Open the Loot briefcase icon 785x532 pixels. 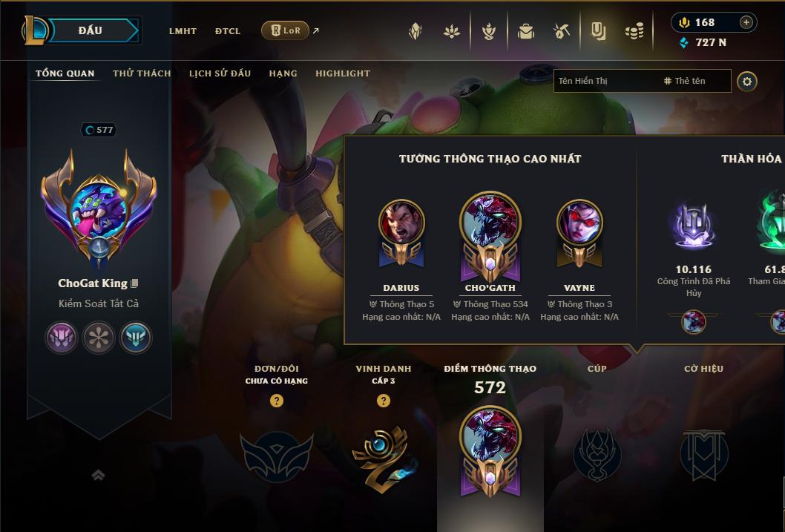pos(525,31)
